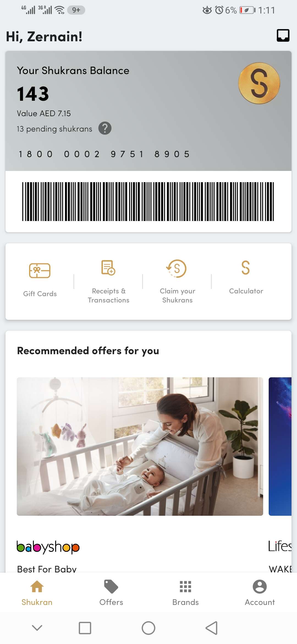The image size is (297, 644).
Task: Open the partially visible blue offer card
Action: (280, 446)
